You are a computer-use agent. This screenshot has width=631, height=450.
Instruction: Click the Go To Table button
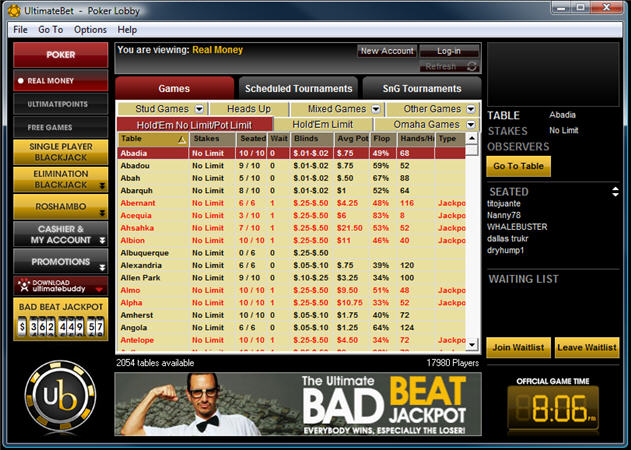click(x=518, y=166)
